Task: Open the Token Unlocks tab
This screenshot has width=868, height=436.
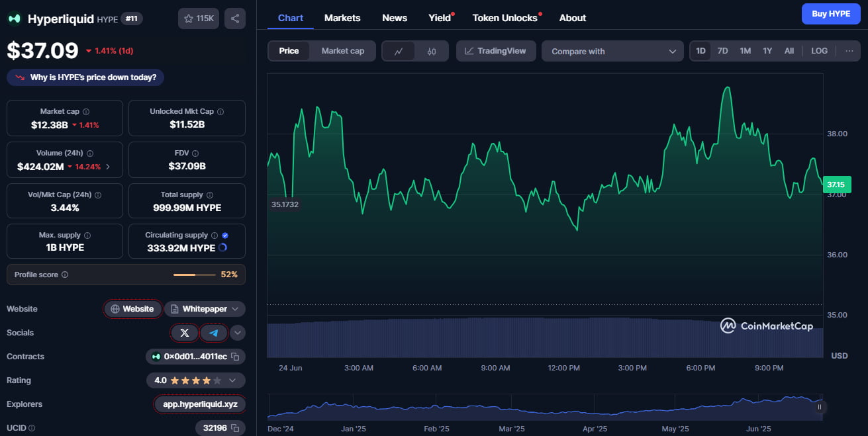Action: click(x=505, y=18)
